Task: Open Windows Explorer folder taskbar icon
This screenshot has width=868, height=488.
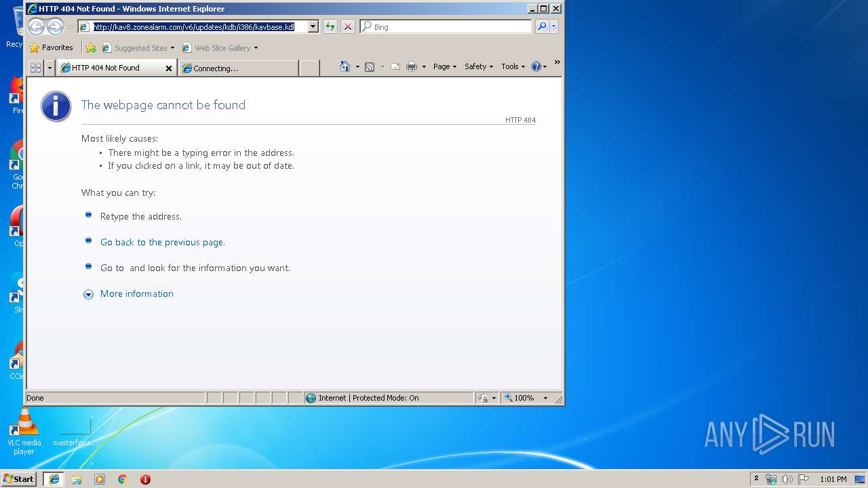Action: pos(77,479)
